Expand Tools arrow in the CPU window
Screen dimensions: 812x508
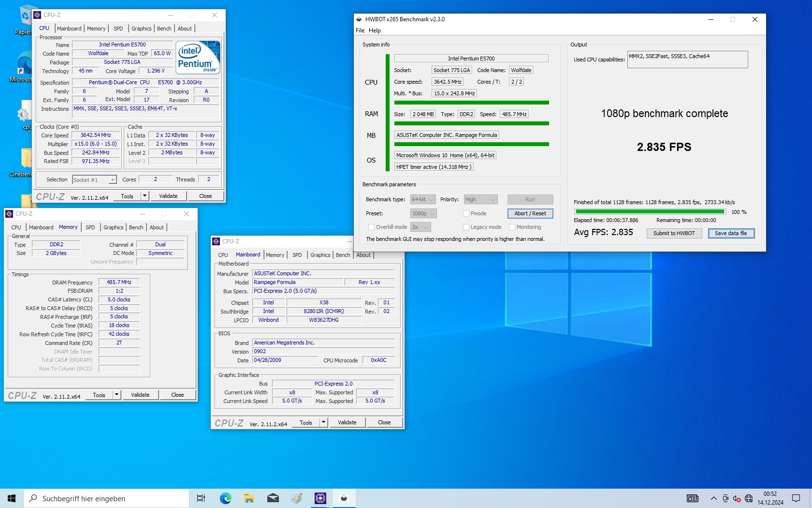coord(145,196)
